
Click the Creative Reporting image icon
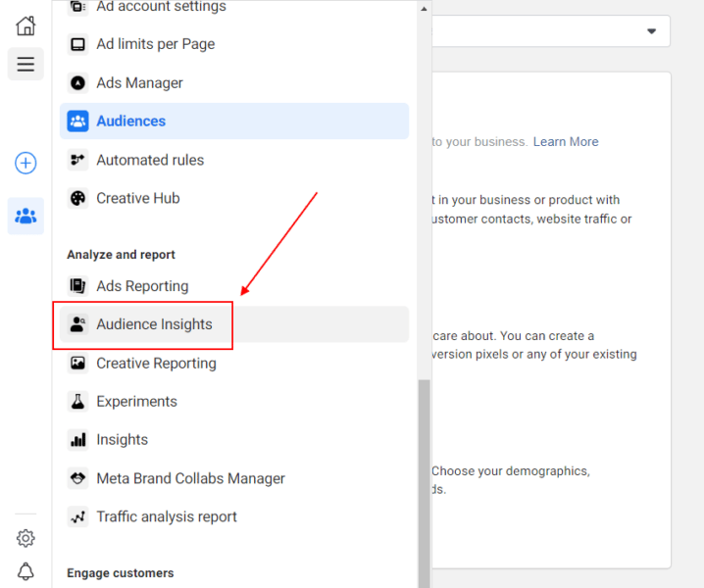coord(77,363)
